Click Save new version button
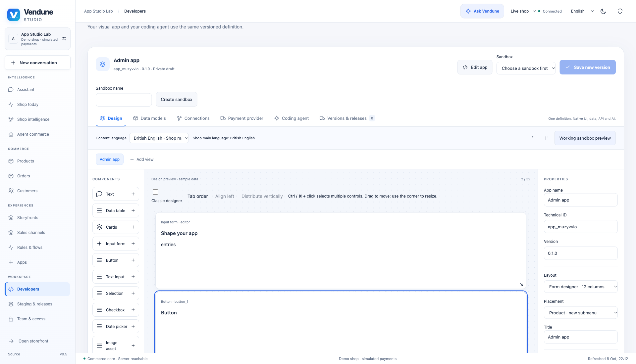Image resolution: width=636 pixels, height=364 pixels. [x=588, y=67]
